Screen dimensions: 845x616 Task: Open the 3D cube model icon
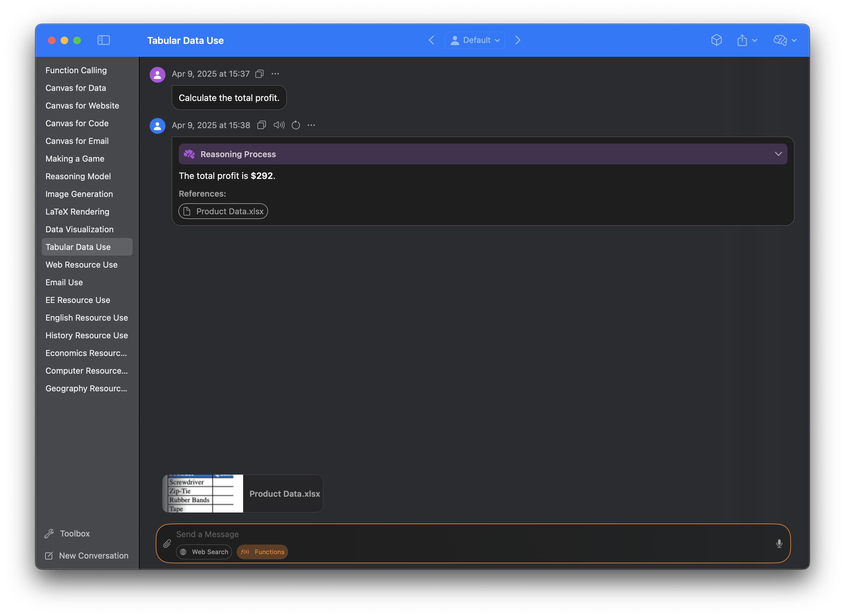tap(716, 40)
